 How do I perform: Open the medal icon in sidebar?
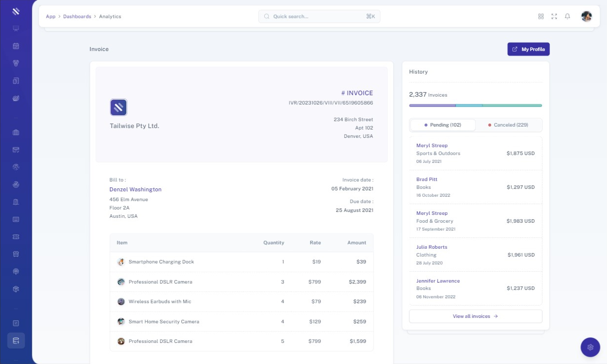(16, 63)
